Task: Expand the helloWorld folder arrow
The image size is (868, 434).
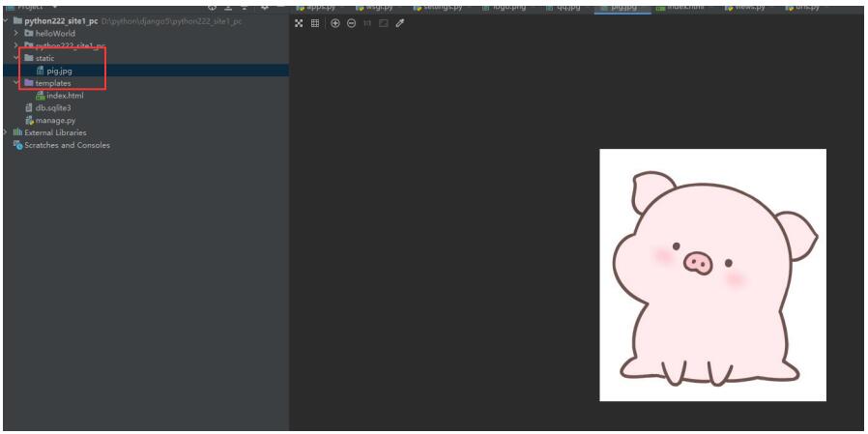Action: coord(17,34)
